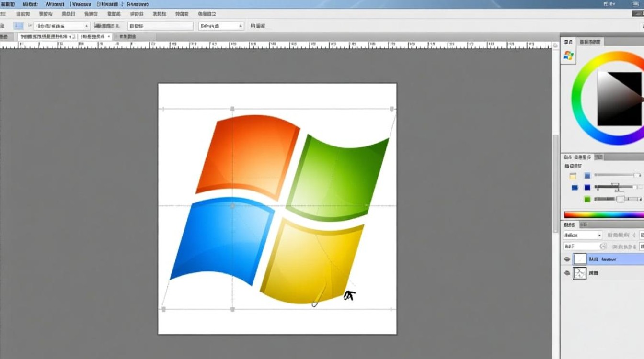
Task: Click the green square icon beside bottom slider
Action: (x=587, y=199)
